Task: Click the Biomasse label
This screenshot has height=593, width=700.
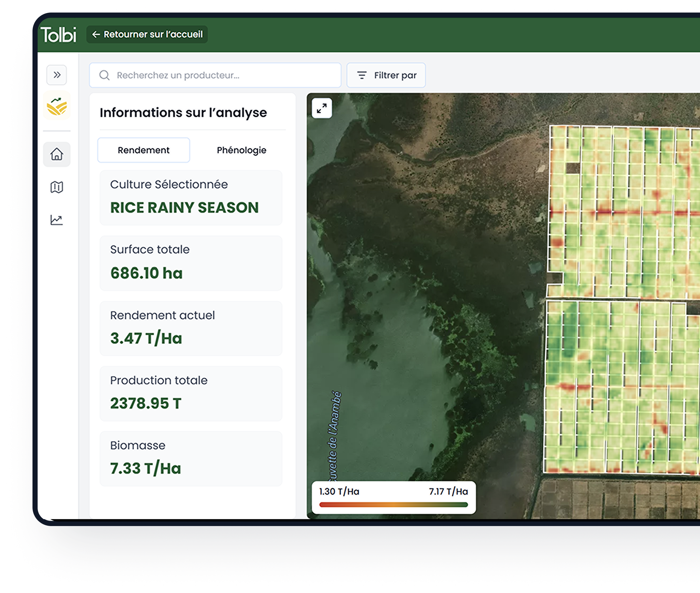Action: point(138,445)
